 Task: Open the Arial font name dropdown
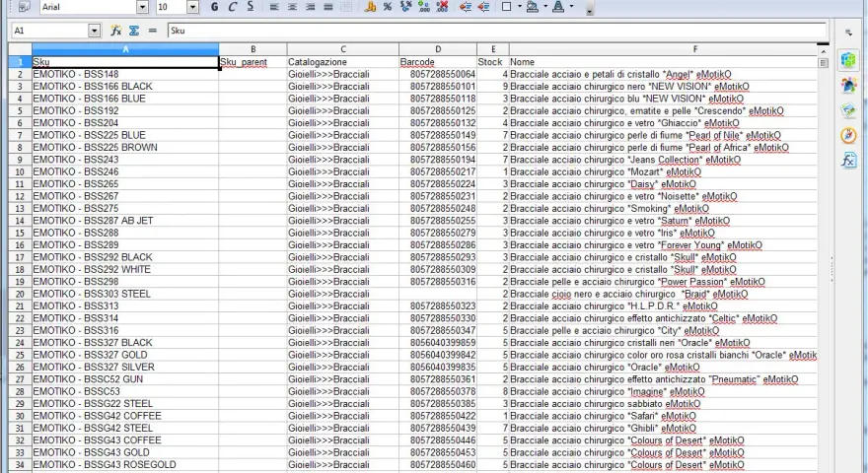(x=142, y=7)
